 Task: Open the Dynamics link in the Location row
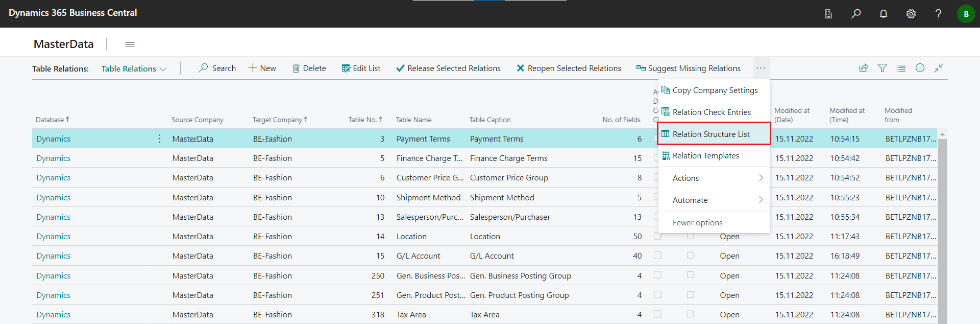(x=53, y=237)
